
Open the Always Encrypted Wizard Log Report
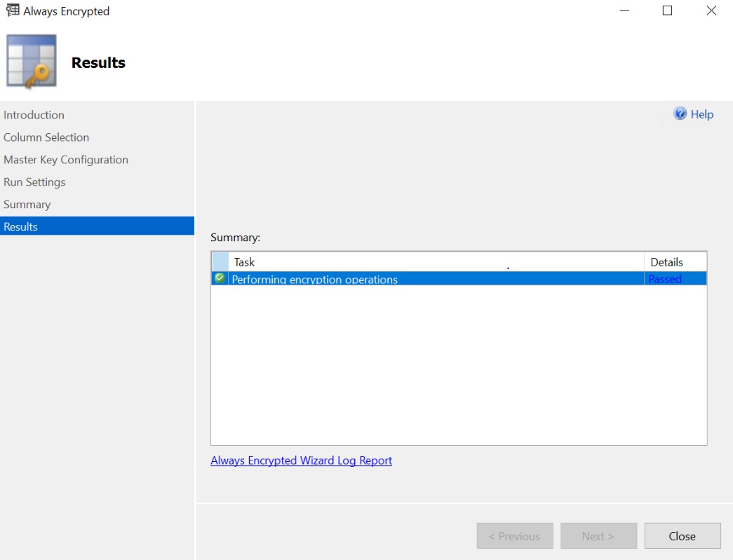point(301,460)
